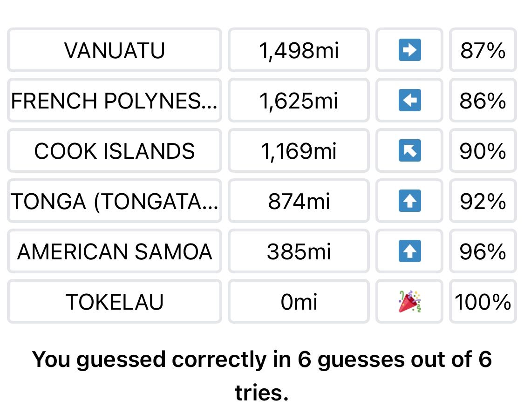The height and width of the screenshot is (420, 524).
Task: Select the TONGA (TONGATA... guess cell
Action: click(x=114, y=201)
